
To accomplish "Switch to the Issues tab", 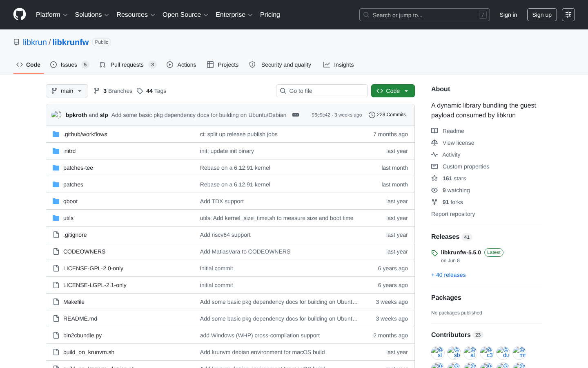I will (69, 65).
